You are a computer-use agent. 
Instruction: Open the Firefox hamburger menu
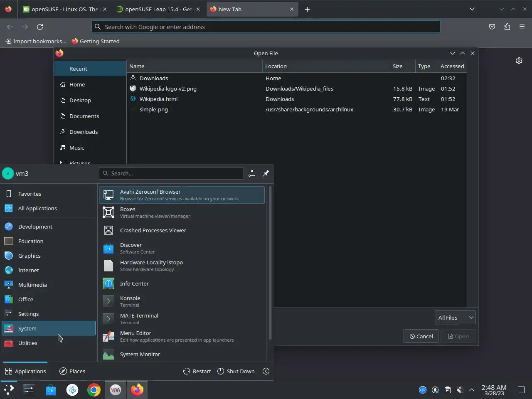tap(522, 27)
